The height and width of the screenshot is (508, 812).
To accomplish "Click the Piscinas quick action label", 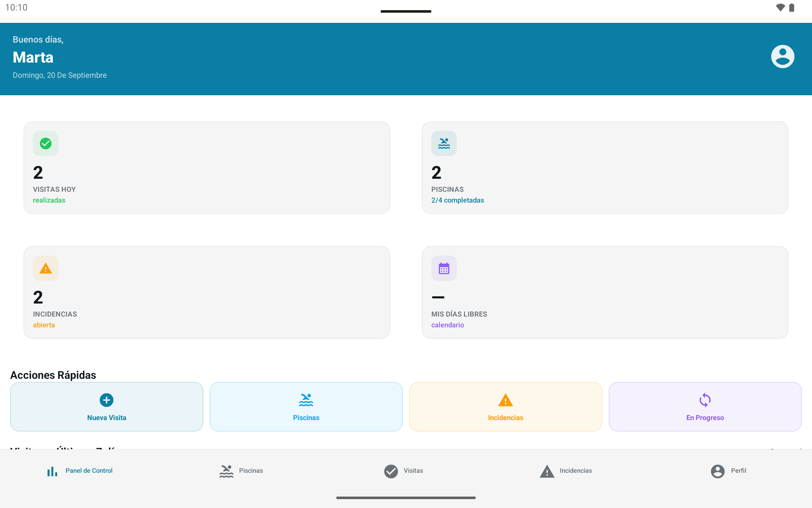I will pos(306,418).
